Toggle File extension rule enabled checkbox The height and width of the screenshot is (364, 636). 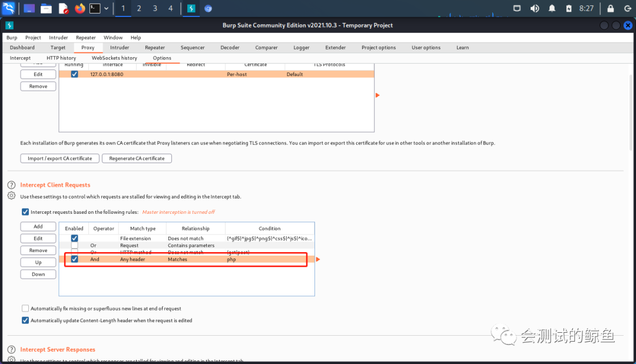(x=74, y=238)
